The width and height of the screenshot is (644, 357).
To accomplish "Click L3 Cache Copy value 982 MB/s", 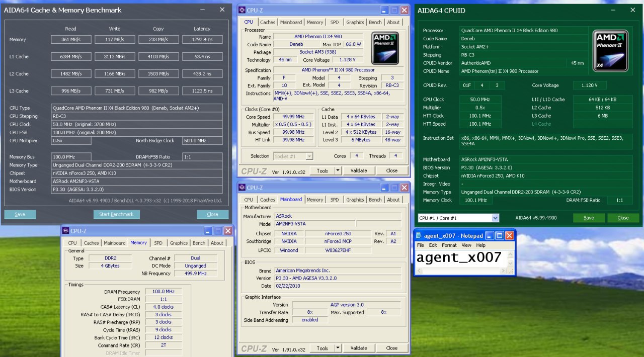I will coord(158,91).
